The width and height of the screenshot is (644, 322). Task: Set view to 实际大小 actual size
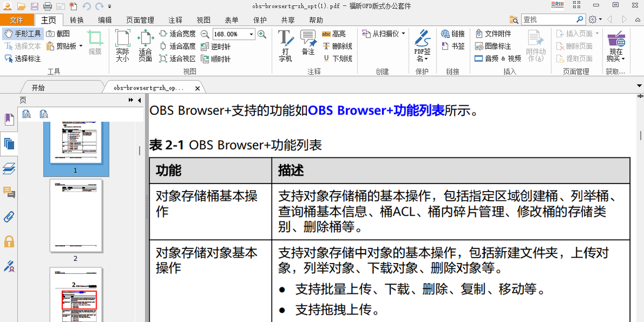click(122, 46)
